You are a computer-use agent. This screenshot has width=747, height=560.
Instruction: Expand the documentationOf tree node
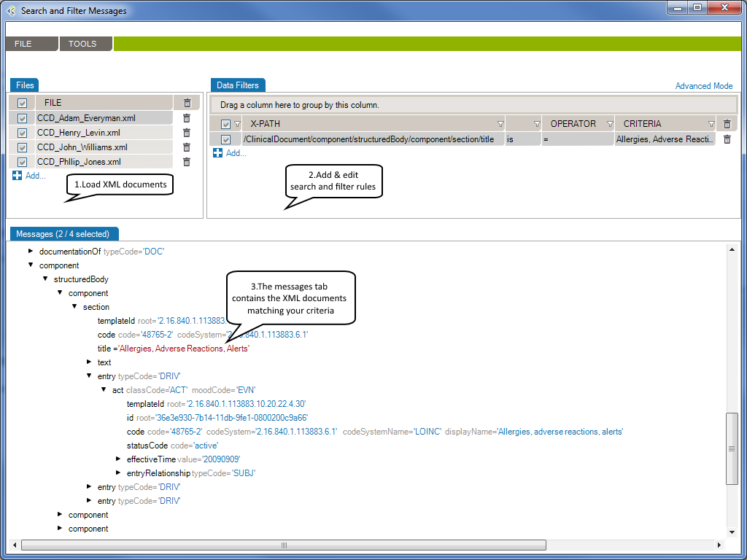click(x=31, y=251)
